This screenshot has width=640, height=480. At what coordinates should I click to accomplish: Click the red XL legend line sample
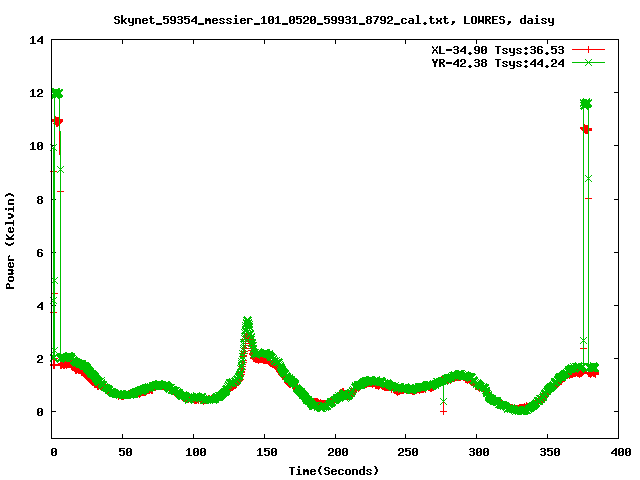pyautogui.click(x=588, y=50)
